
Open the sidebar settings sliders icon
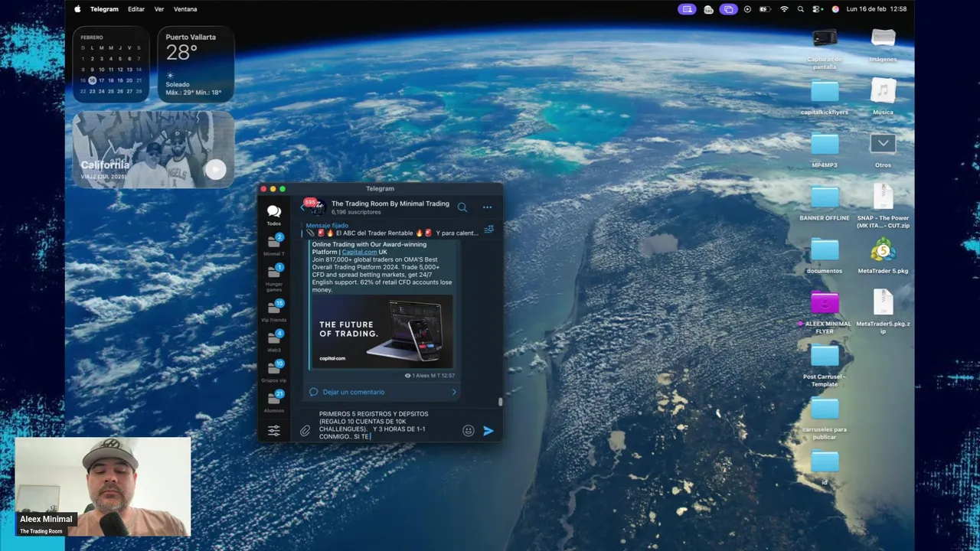(273, 431)
